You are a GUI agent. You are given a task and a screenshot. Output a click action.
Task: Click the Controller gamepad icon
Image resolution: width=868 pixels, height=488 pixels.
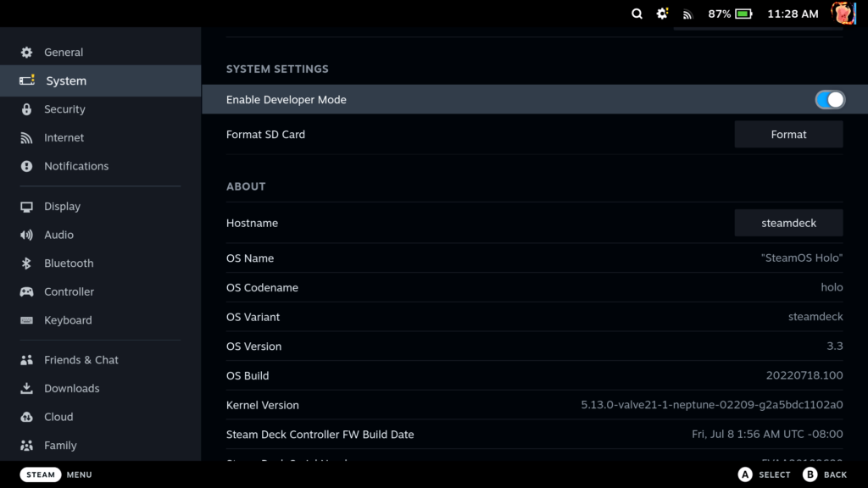[27, 291]
